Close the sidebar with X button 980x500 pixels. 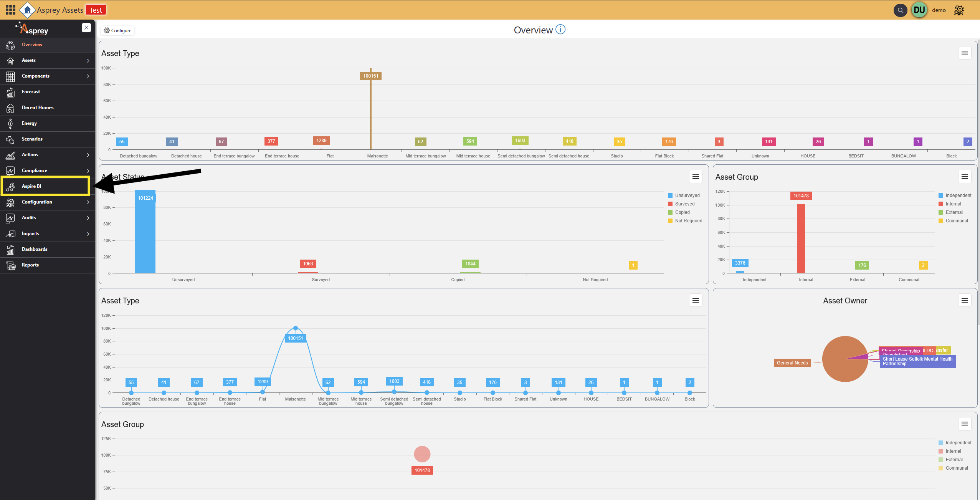click(x=86, y=28)
